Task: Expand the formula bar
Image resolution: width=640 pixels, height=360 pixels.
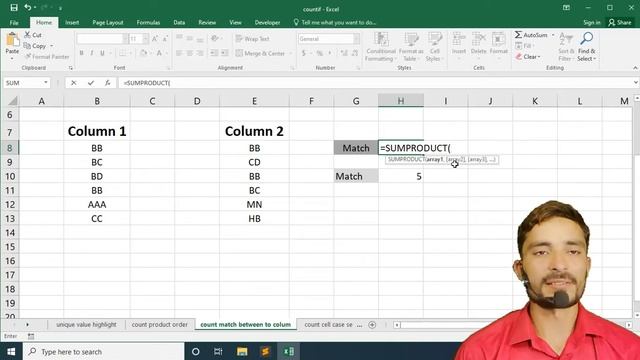Action: (x=636, y=82)
